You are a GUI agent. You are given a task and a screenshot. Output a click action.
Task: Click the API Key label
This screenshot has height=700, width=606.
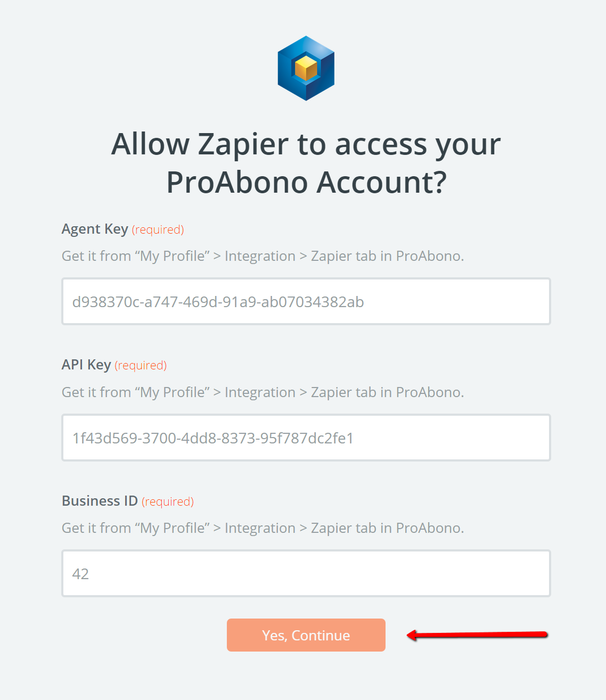[86, 365]
